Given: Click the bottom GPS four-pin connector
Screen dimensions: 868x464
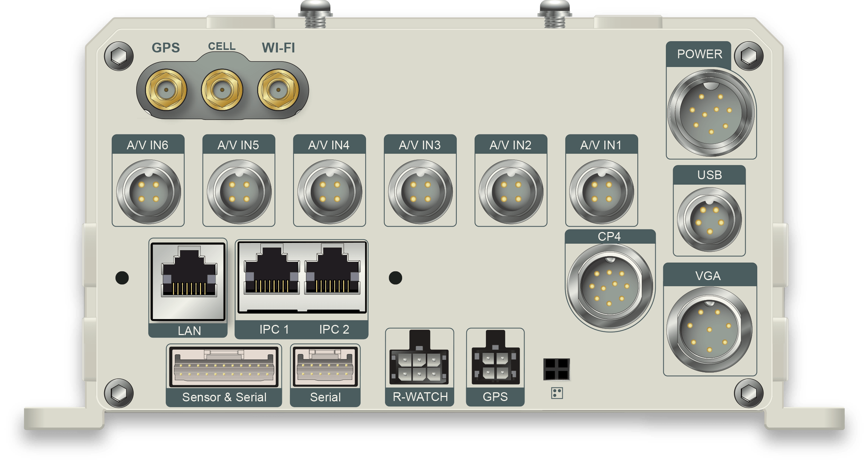Looking at the screenshot, I should (x=495, y=358).
